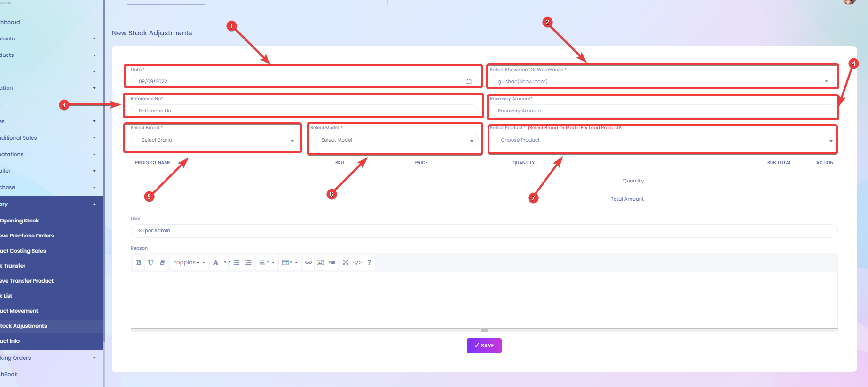Click the SKU column header
The image size is (868, 387).
(x=339, y=163)
